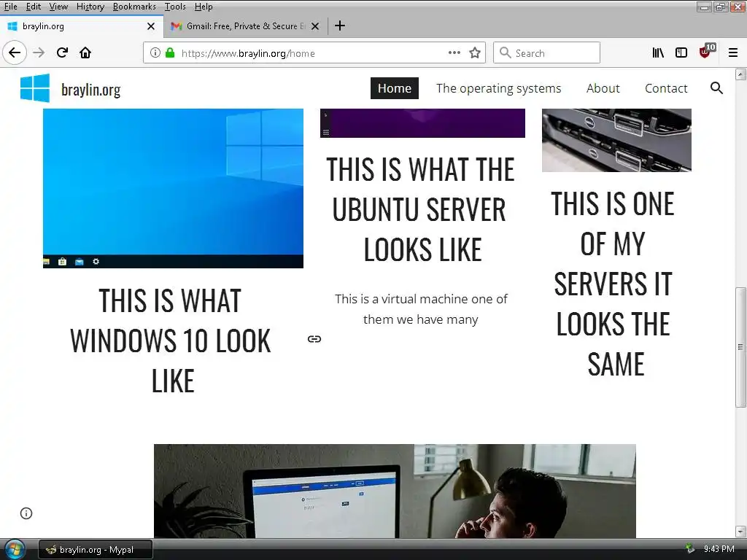Click the chain link icon beside heading

pyautogui.click(x=314, y=339)
